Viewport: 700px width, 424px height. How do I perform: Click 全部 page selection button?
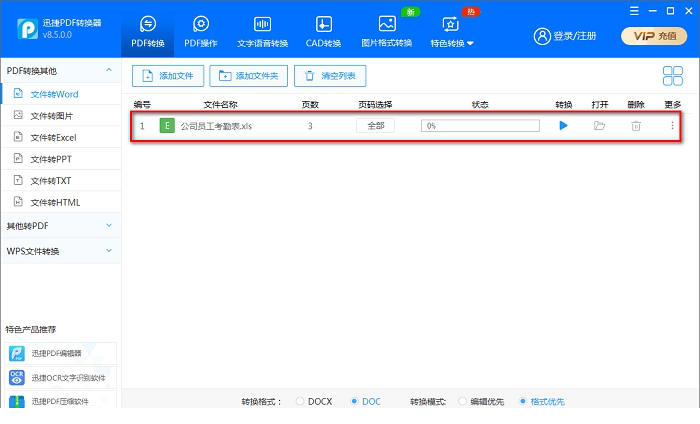tap(375, 126)
